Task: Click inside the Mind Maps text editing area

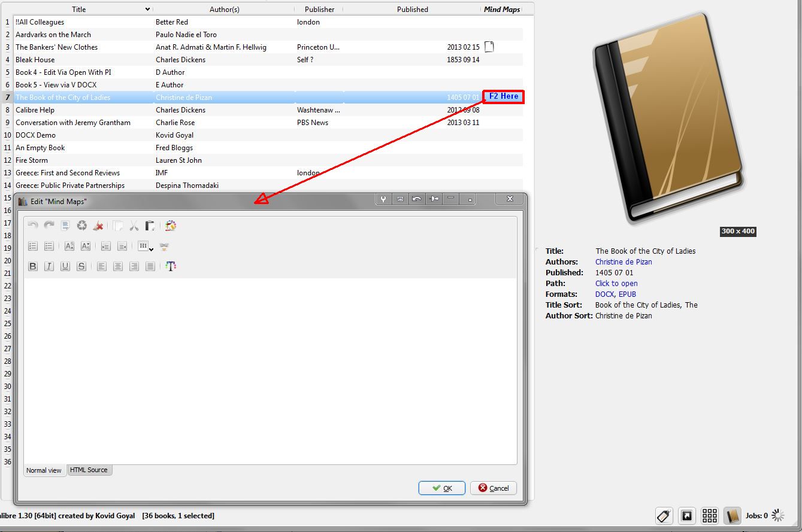Action: click(270, 370)
